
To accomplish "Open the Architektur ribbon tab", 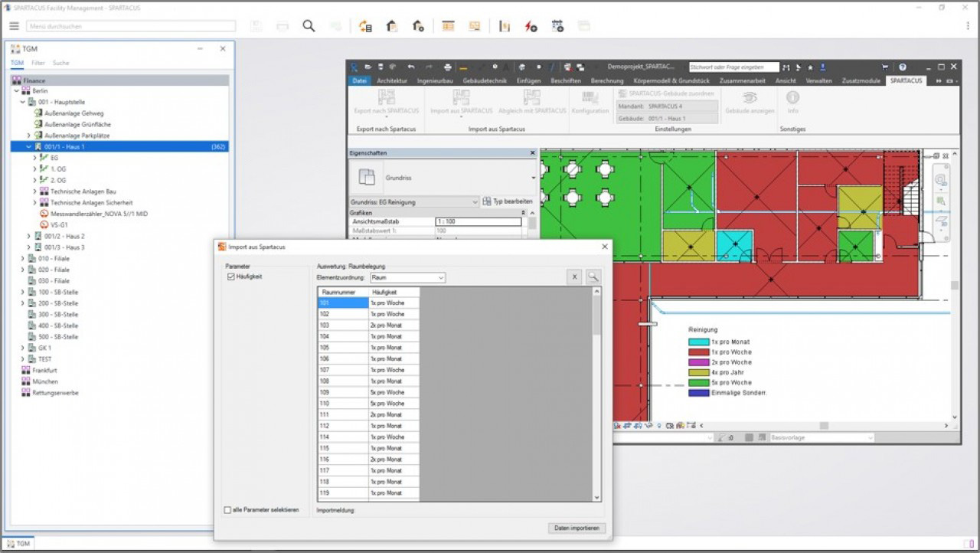I will (x=392, y=80).
